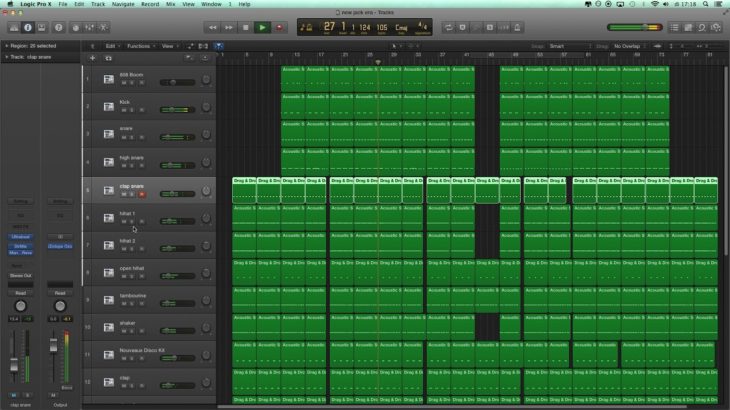Open the Editors scissors button
The width and height of the screenshot is (730, 410).
103,27
